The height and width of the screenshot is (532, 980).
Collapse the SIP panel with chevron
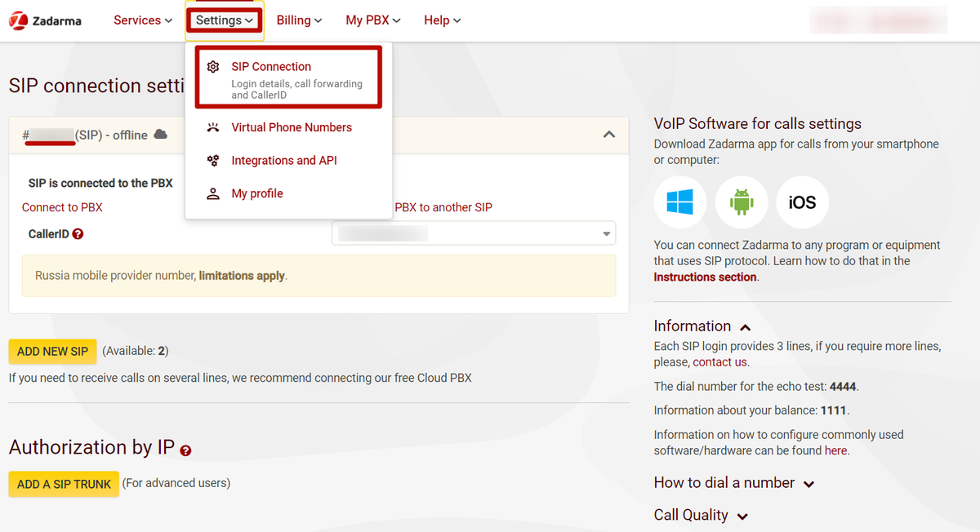(x=609, y=135)
